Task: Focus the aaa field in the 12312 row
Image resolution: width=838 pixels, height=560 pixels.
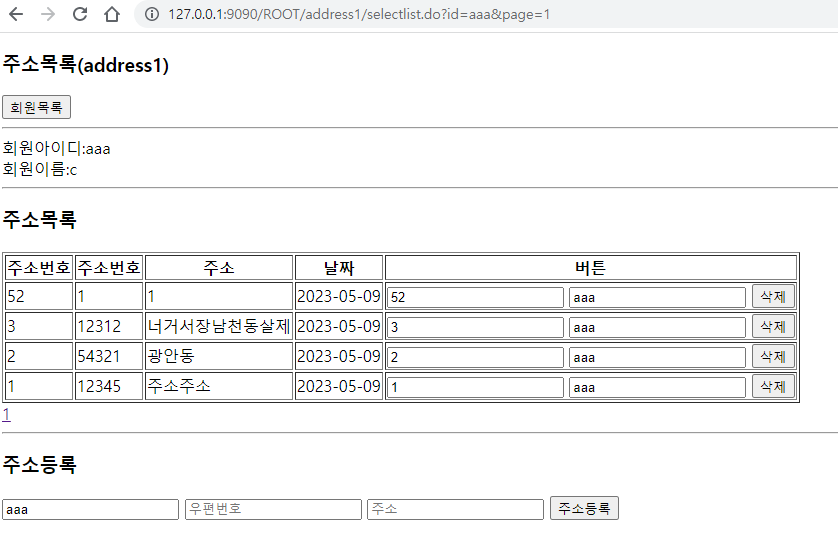Action: (657, 328)
